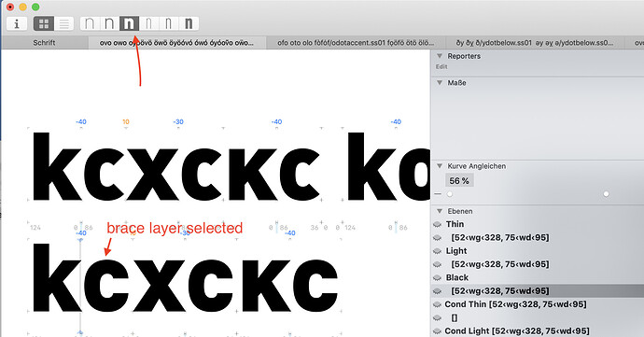Select the highlighted Black master icon
The width and height of the screenshot is (644, 337).
129,24
